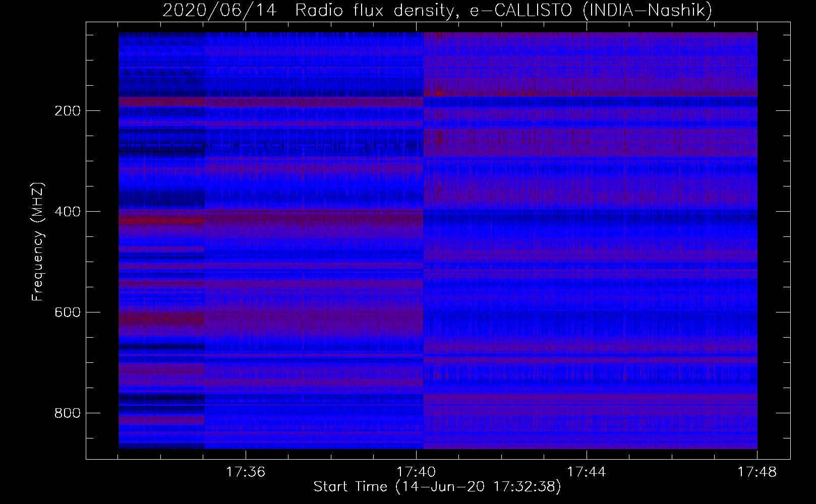816x504 pixels.
Task: Click the 17:40 time tick label
Action: [x=416, y=472]
